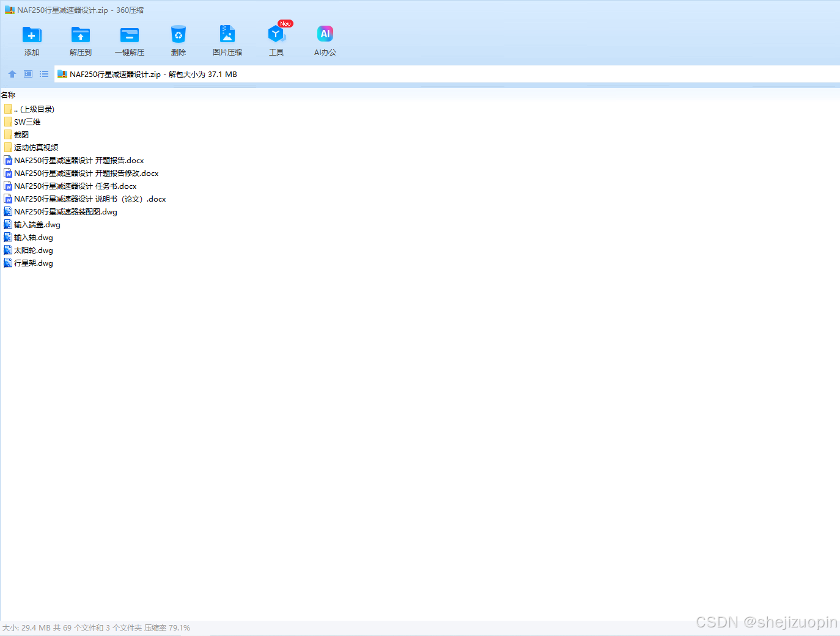Screen dimensions: 840x636
Task: Click the 行星架.dwg file icon
Action: 8,263
